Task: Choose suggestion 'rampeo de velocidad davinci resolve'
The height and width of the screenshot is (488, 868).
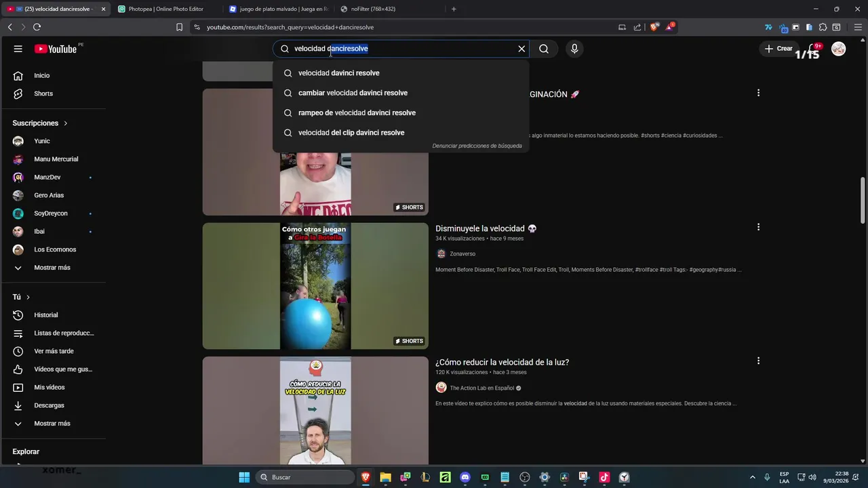Action: pos(400,113)
